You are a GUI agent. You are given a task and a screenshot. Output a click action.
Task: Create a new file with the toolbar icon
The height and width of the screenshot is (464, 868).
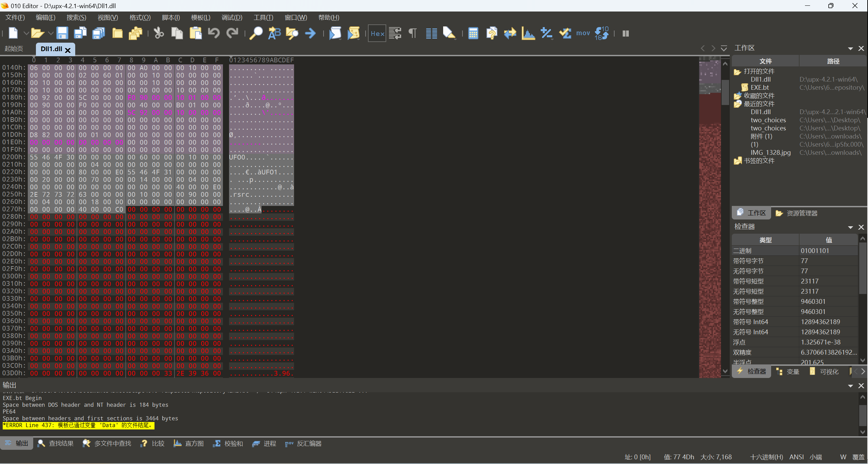point(13,33)
